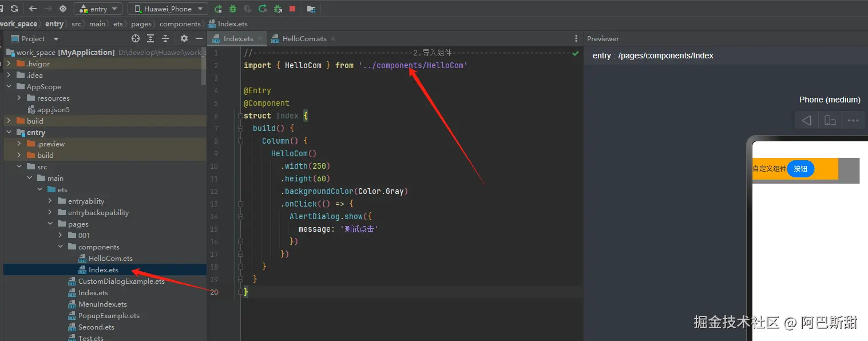The image size is (868, 341).
Task: Select PopupExample.ets in project tree
Action: click(104, 315)
